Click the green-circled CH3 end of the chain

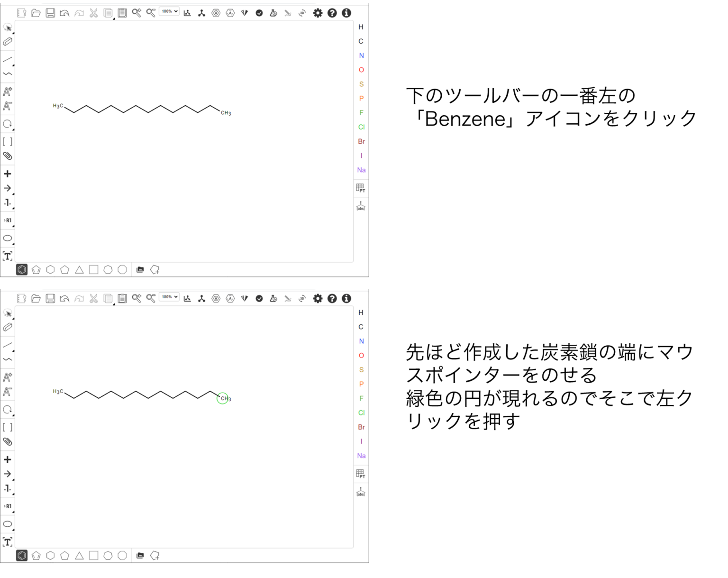(x=223, y=399)
